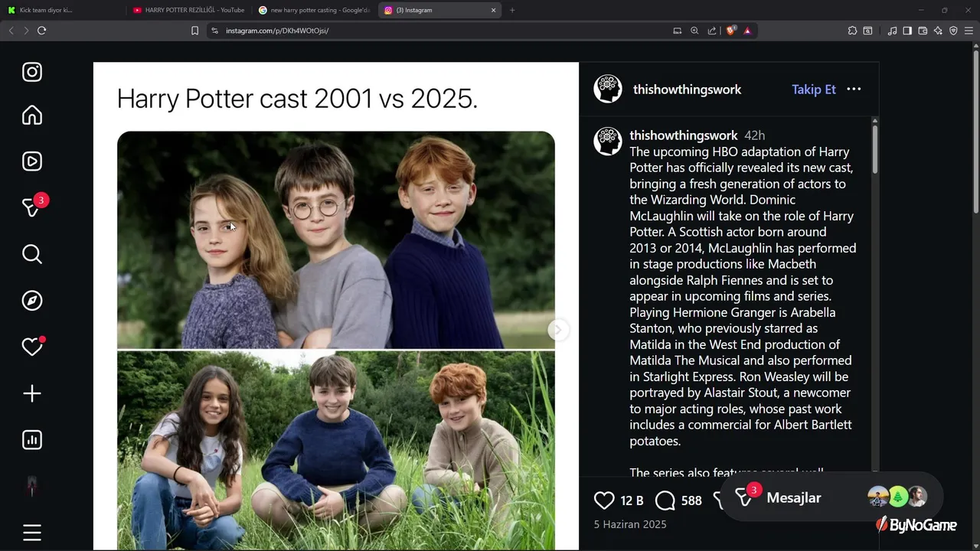Click the caption author avatar
The height and width of the screenshot is (551, 980).
(608, 142)
